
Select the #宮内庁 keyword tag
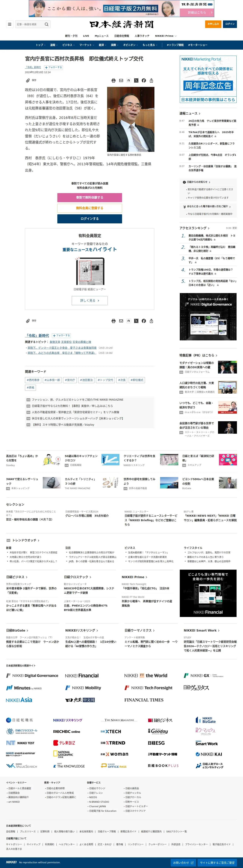tap(70, 380)
